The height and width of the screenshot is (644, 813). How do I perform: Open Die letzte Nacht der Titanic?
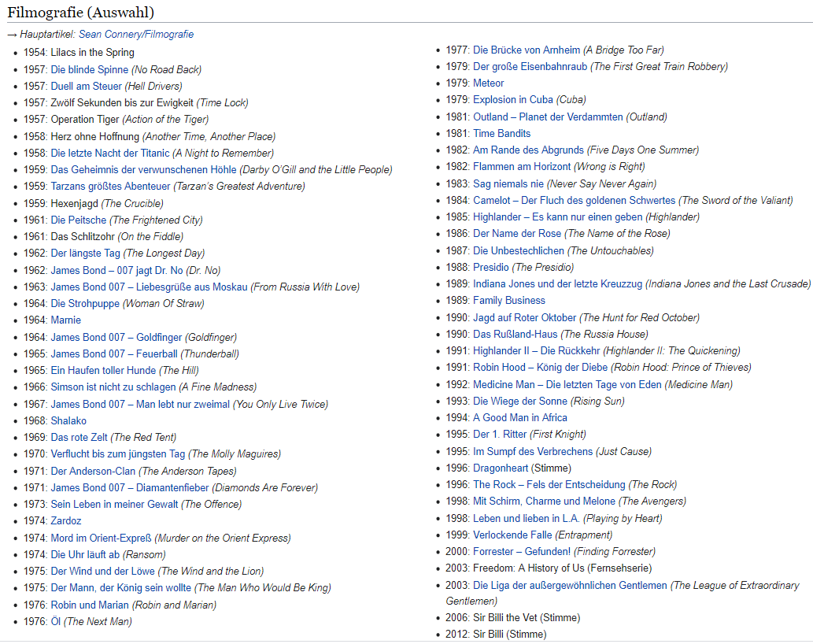pyautogui.click(x=110, y=153)
